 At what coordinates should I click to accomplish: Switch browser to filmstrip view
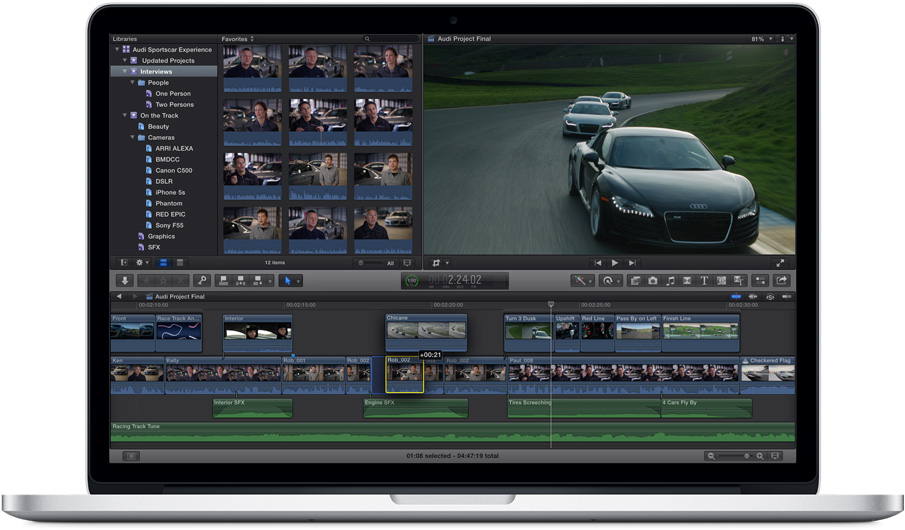click(x=163, y=263)
